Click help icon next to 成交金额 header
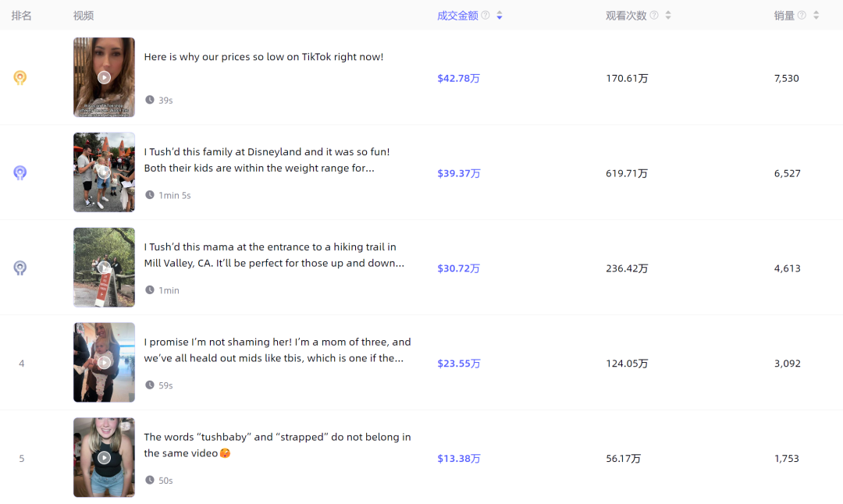The image size is (843, 504). pos(486,16)
